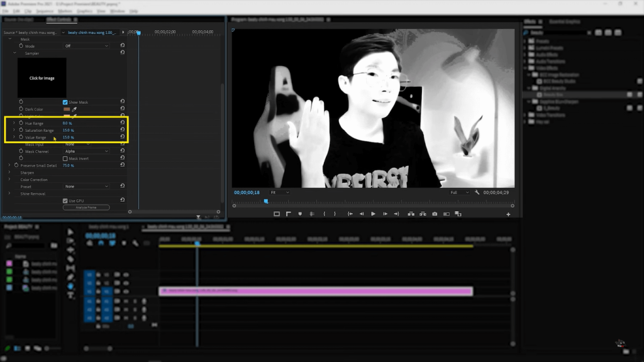
Task: Toggle the Show Mask checkbox
Action: click(65, 101)
